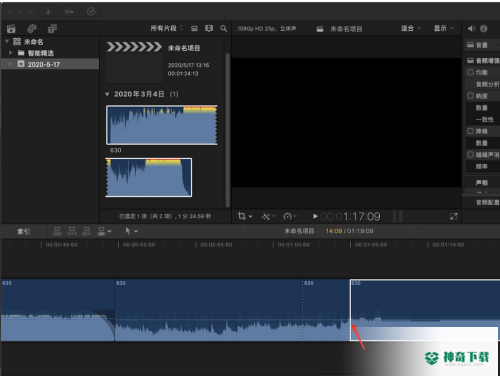Click ruler mark 00:00:50:00

[x=139, y=245]
